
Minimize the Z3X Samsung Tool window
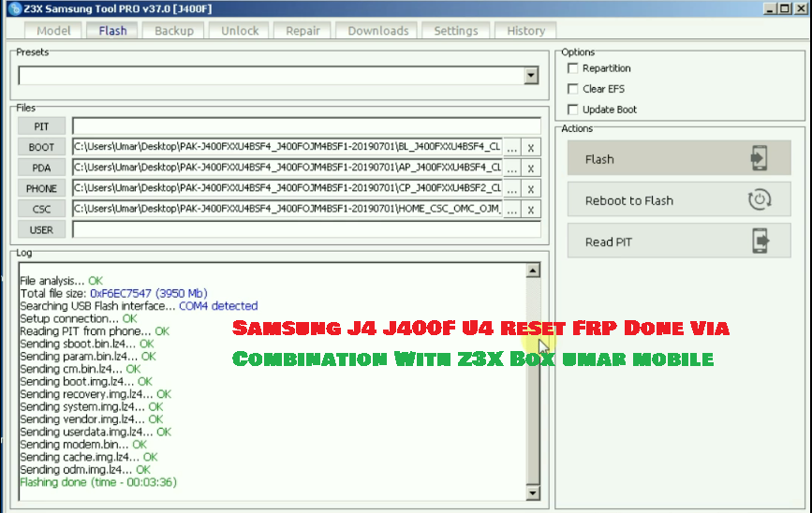[x=770, y=8]
